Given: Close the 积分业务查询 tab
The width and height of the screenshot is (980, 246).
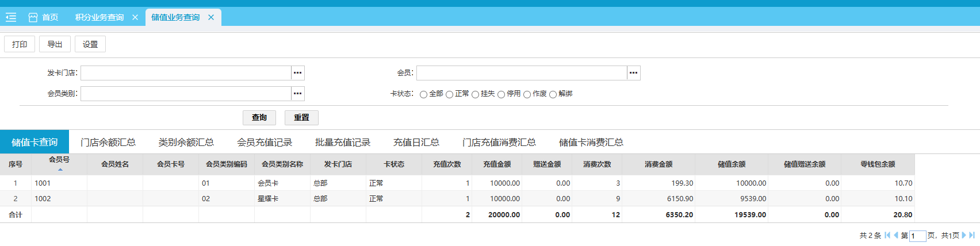Looking at the screenshot, I should pos(135,17).
